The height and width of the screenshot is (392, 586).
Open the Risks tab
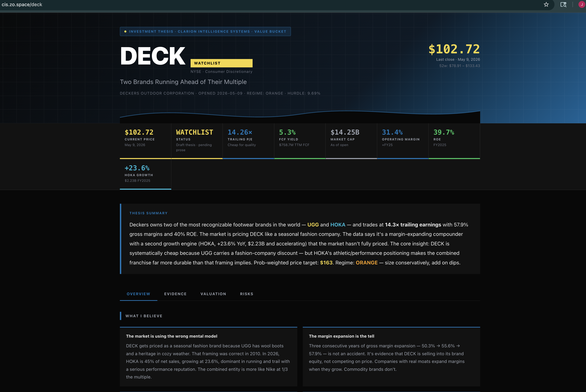[x=247, y=294]
